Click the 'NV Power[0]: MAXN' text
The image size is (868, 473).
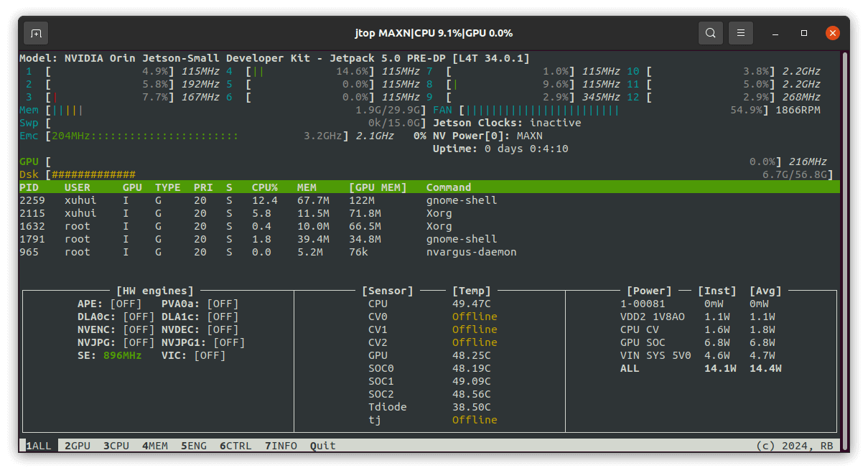coord(487,136)
